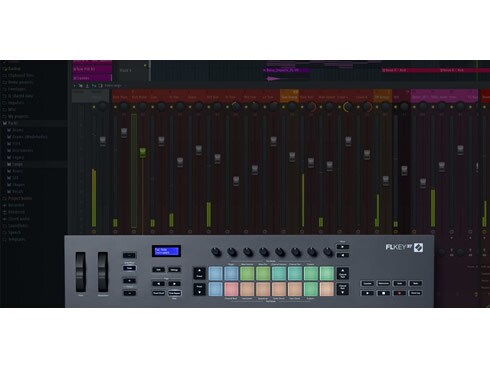Viewport: 490px width, 368px height.
Task: Click the FLkey modulation wheel
Action: tap(103, 272)
